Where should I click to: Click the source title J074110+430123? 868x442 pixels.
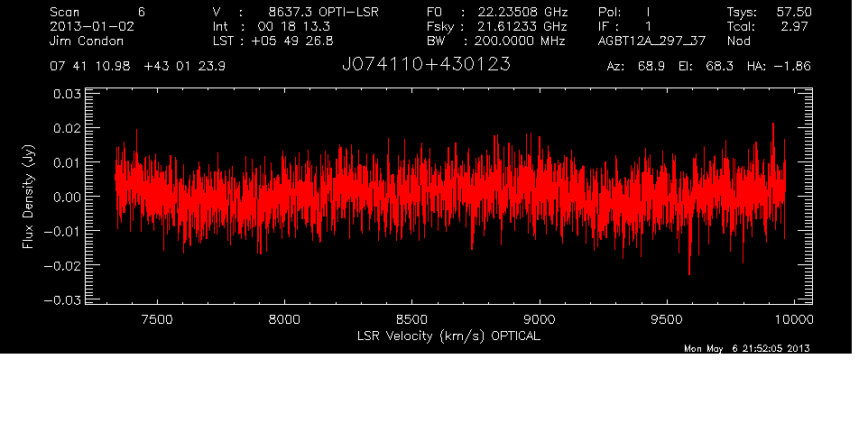[x=427, y=65]
